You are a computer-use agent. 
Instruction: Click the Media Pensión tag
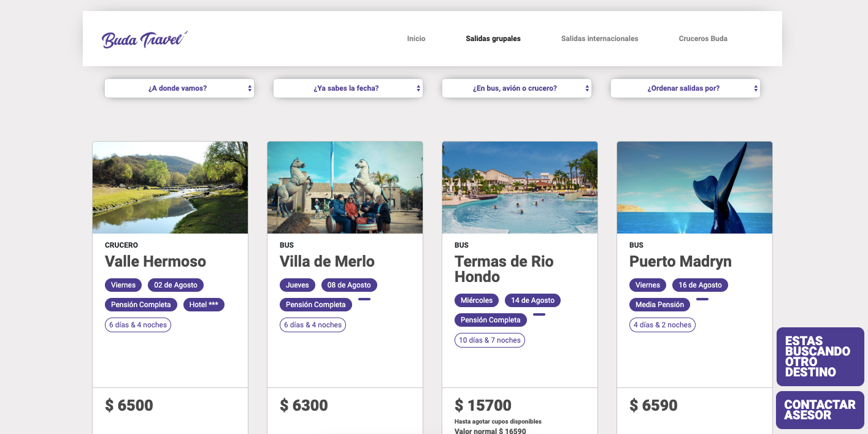[660, 305]
